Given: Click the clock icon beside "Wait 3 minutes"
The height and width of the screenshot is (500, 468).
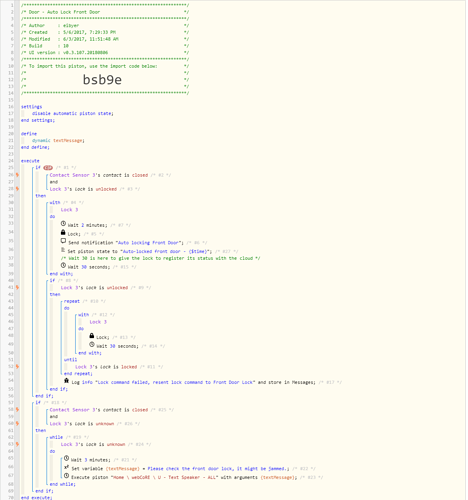Looking at the screenshot, I should click(x=66, y=458).
